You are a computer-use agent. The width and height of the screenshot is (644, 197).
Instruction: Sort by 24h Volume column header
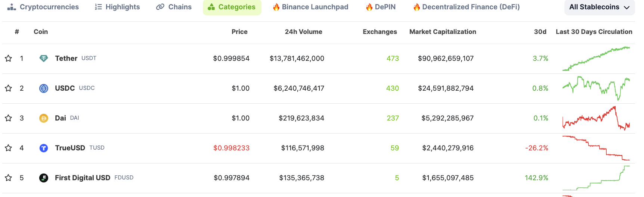(303, 32)
